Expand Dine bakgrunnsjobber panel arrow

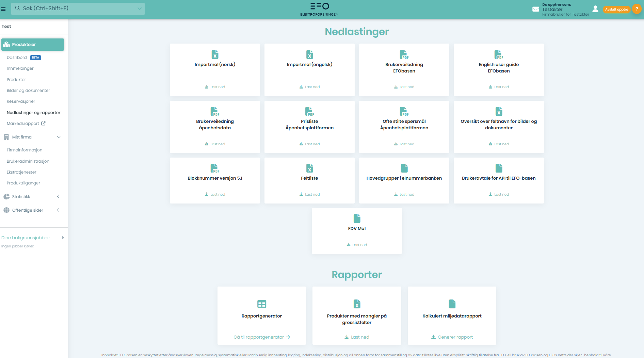coord(63,238)
